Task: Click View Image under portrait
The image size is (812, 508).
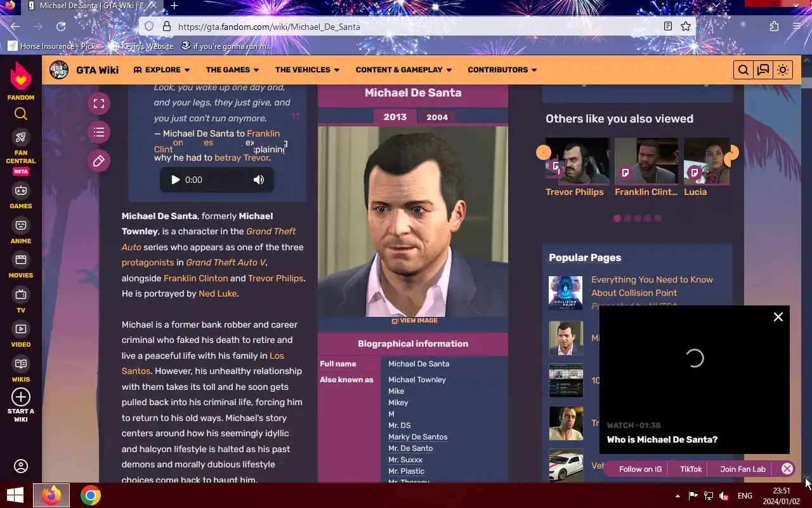Action: click(414, 321)
